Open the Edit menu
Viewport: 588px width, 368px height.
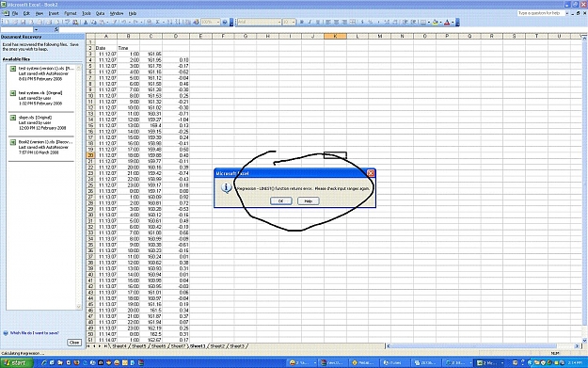(x=26, y=13)
